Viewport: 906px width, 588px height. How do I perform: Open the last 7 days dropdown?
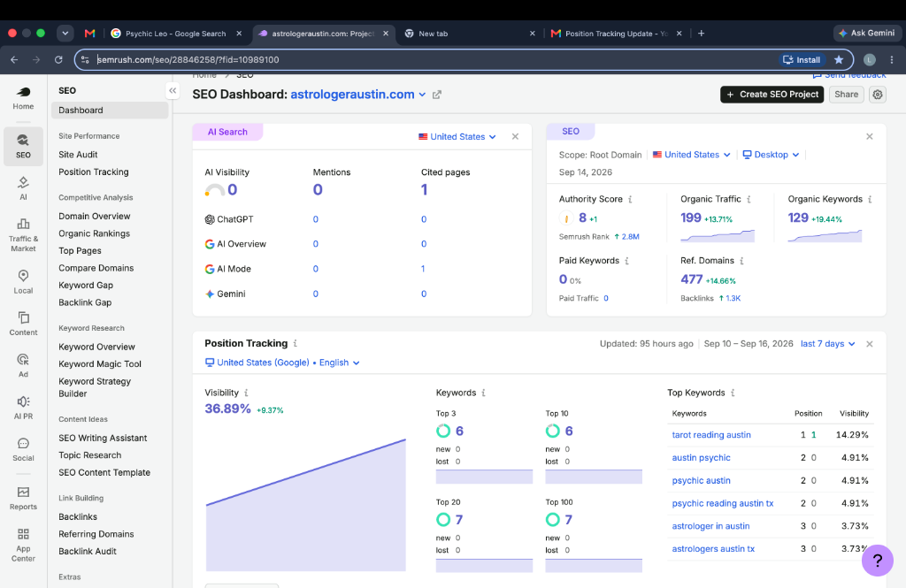pos(827,344)
